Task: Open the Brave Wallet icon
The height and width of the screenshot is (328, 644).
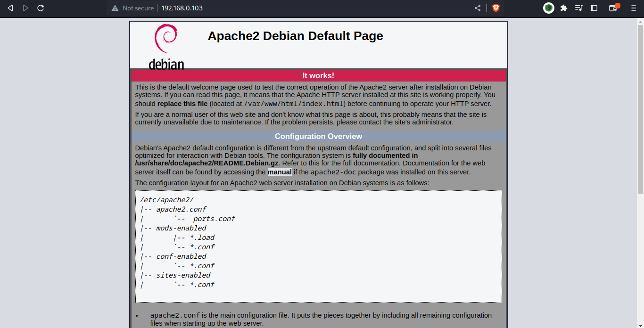Action: point(613,8)
